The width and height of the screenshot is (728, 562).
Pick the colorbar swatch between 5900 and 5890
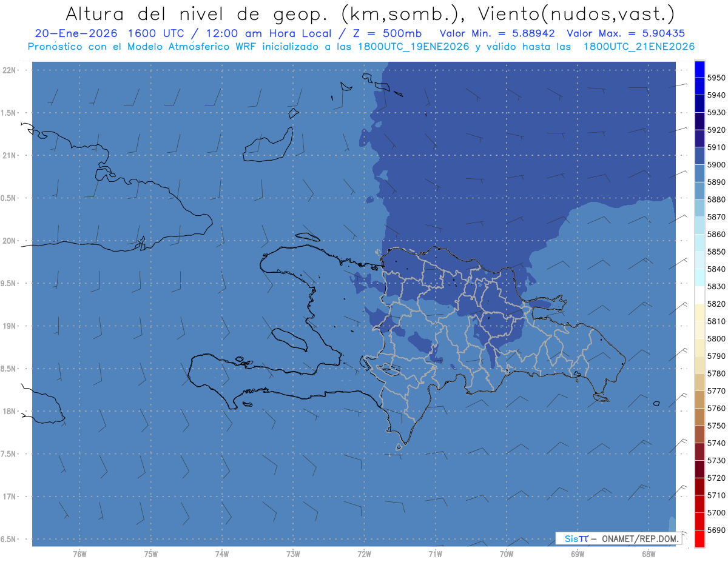[699, 173]
